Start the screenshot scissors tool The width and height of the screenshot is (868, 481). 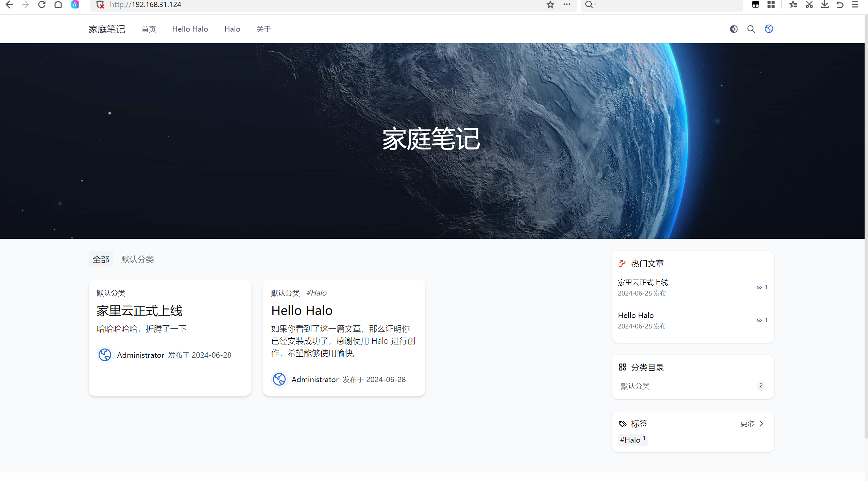pos(809,4)
